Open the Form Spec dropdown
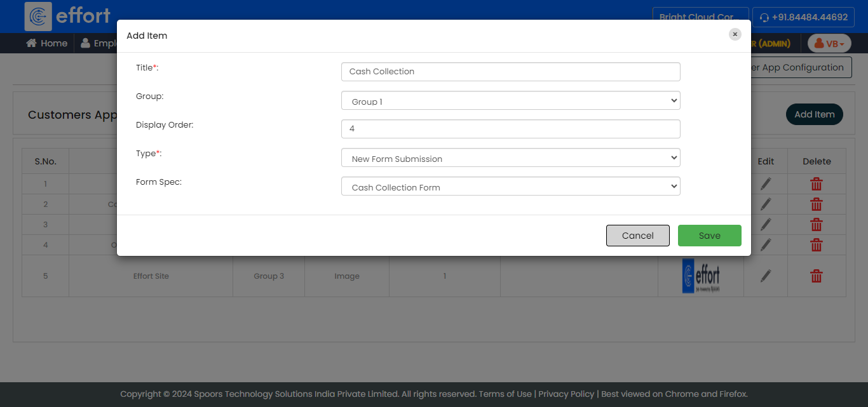Image resolution: width=868 pixels, height=407 pixels. coord(510,187)
